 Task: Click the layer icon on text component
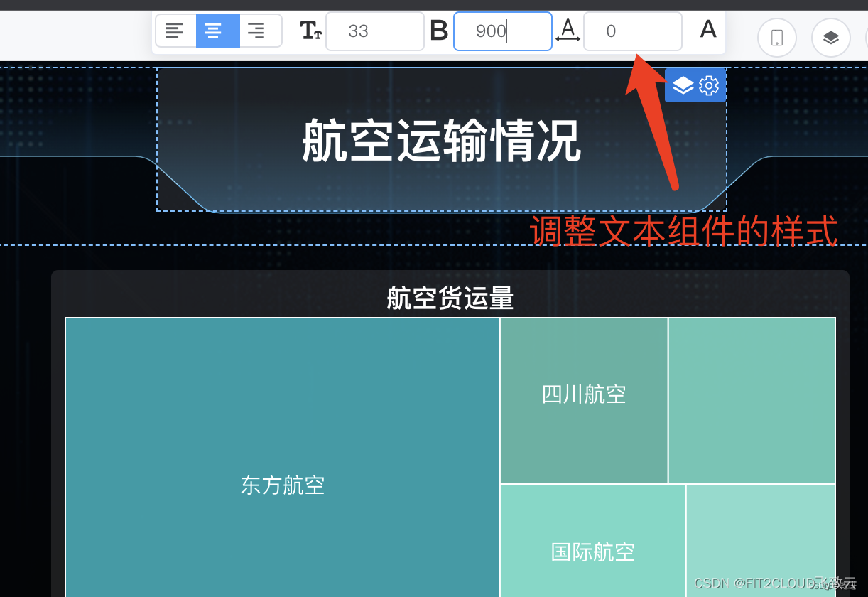pyautogui.click(x=683, y=86)
